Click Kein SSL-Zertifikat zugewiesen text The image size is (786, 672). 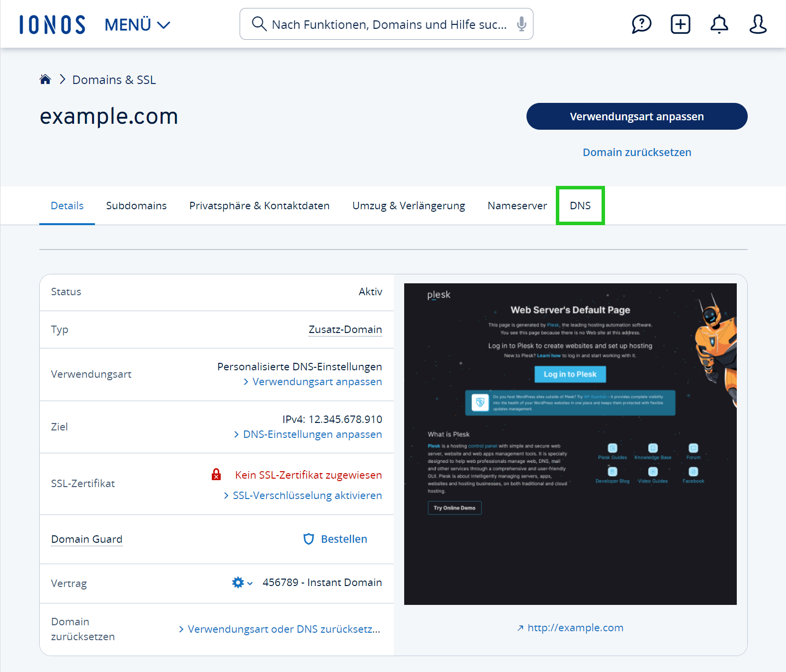[308, 475]
